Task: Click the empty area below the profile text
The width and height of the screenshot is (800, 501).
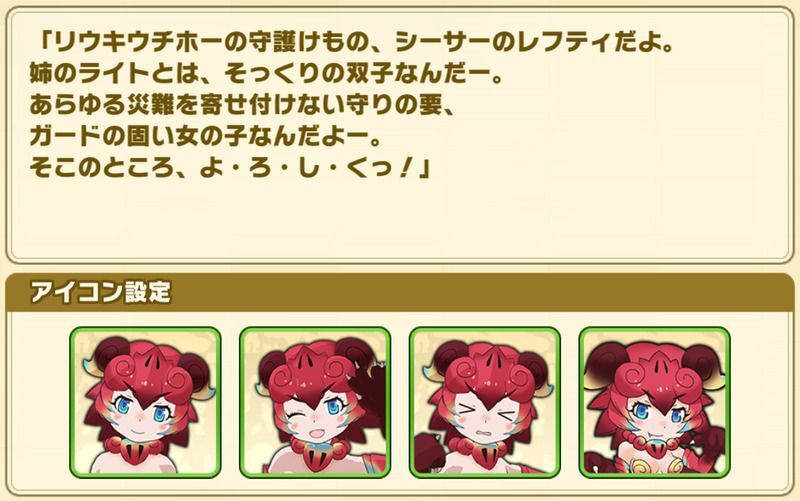Action: [400, 219]
